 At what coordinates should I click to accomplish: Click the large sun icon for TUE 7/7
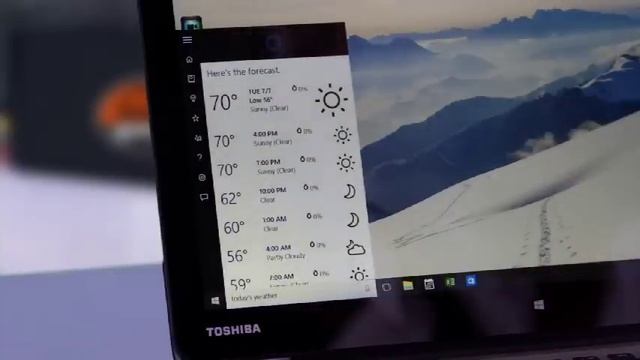tap(331, 100)
